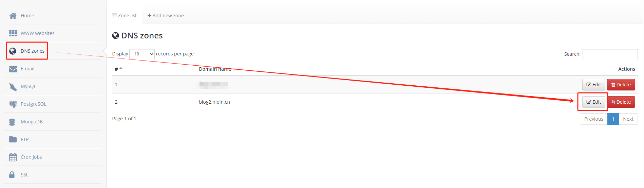Viewport: 644px width, 188px height.
Task: Open WWW websites grid icon
Action: [x=13, y=33]
